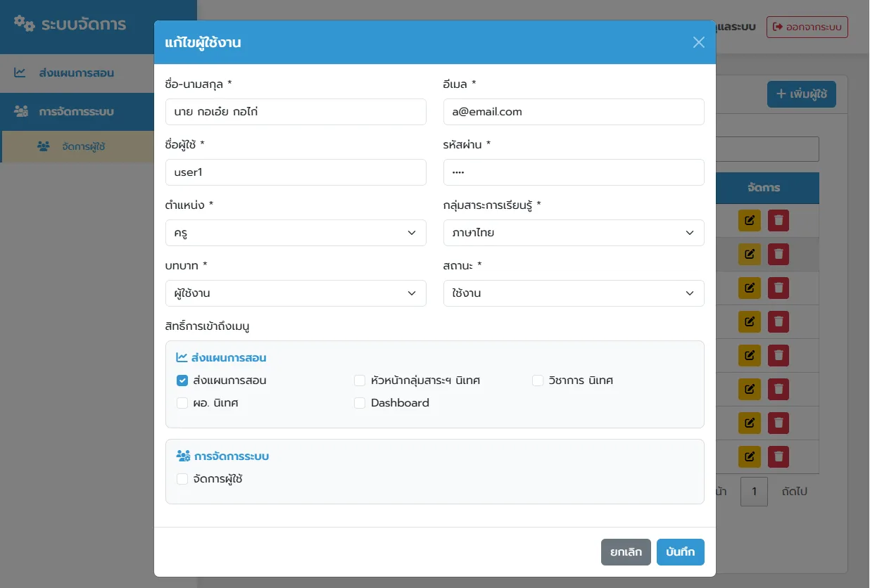This screenshot has height=588, width=870.
Task: Click the chart icon beside ส่งแผนการสอน in the sidebar
Action: click(x=20, y=72)
